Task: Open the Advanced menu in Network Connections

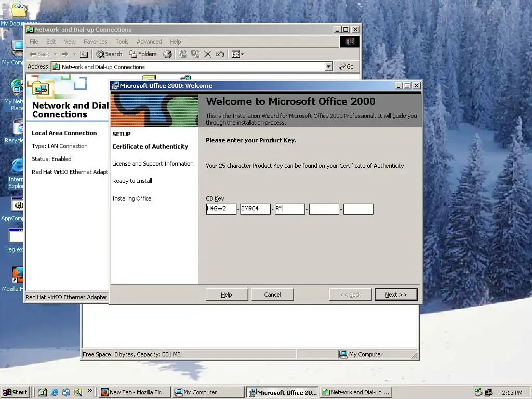Action: [149, 42]
